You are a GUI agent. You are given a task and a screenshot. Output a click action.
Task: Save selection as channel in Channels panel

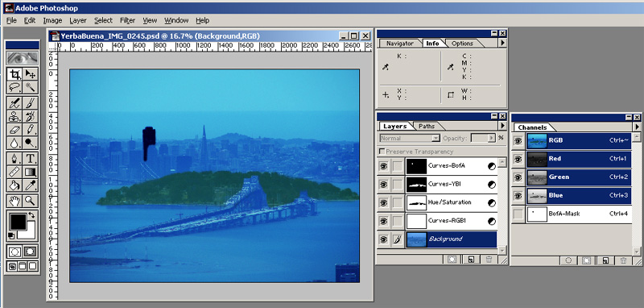point(587,260)
